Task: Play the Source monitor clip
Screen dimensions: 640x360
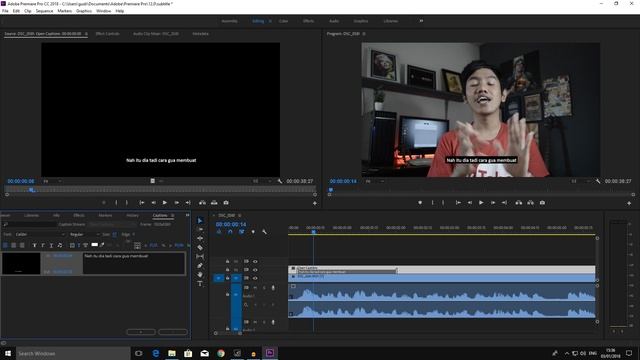Action: coord(164,202)
